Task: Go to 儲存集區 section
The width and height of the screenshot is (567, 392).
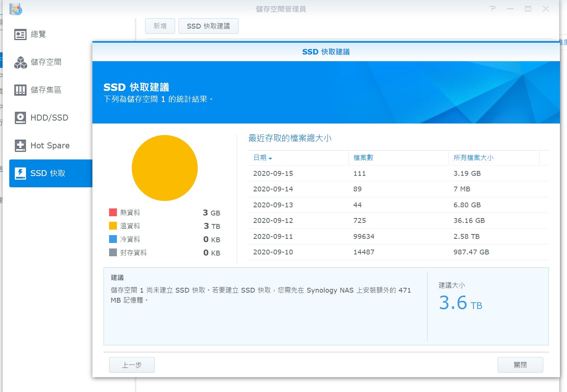Action: coord(51,90)
